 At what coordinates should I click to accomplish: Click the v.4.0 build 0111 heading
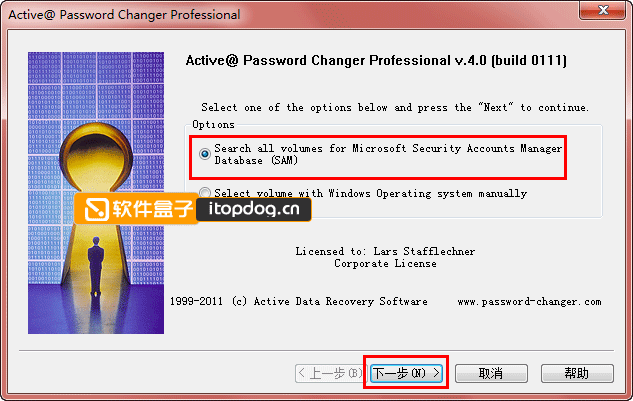511,61
